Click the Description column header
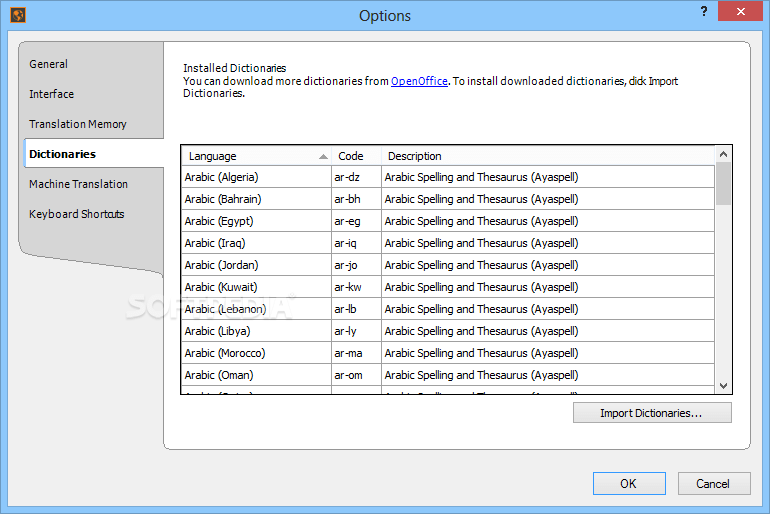The width and height of the screenshot is (770, 514). [548, 156]
